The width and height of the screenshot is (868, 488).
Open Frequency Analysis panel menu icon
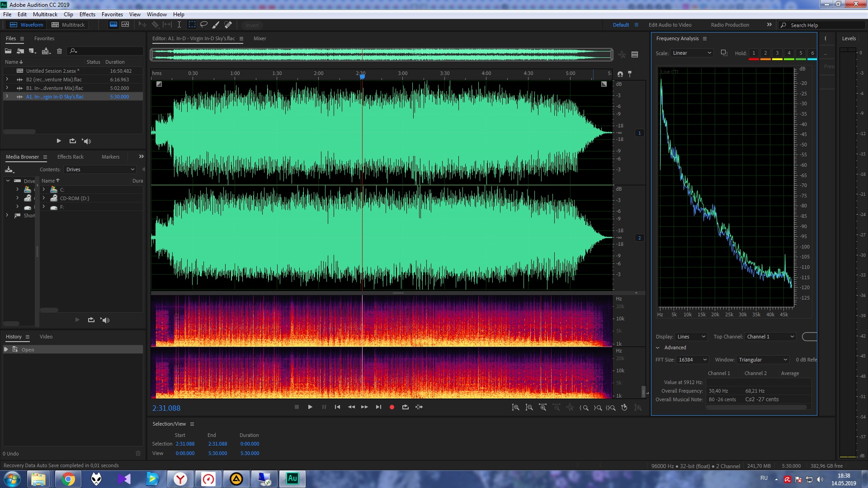(x=704, y=38)
